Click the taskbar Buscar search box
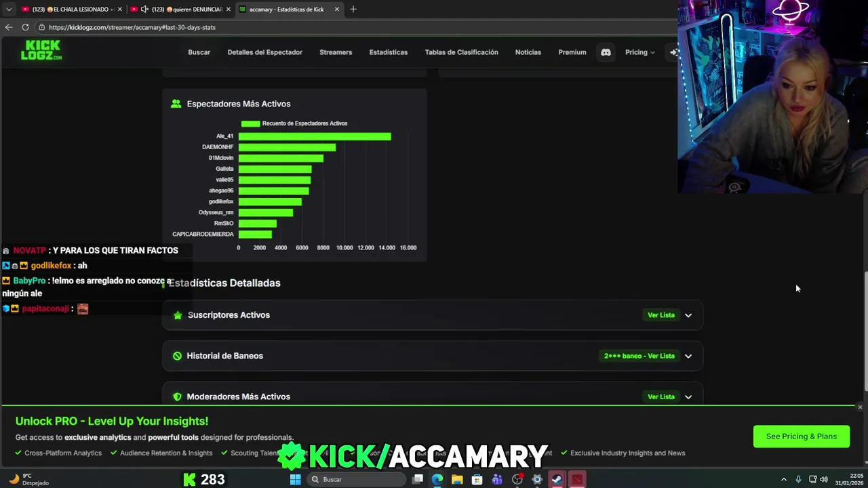Viewport: 868px width, 488px height. click(356, 479)
